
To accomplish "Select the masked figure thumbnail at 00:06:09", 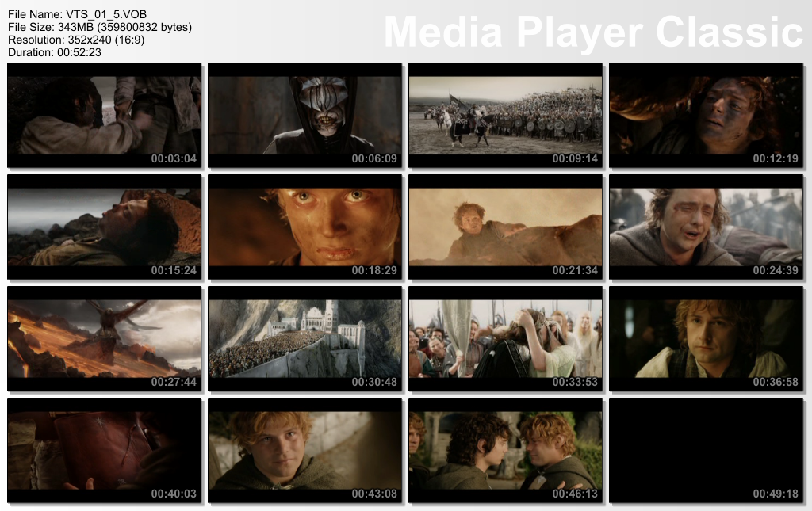I will tap(304, 116).
